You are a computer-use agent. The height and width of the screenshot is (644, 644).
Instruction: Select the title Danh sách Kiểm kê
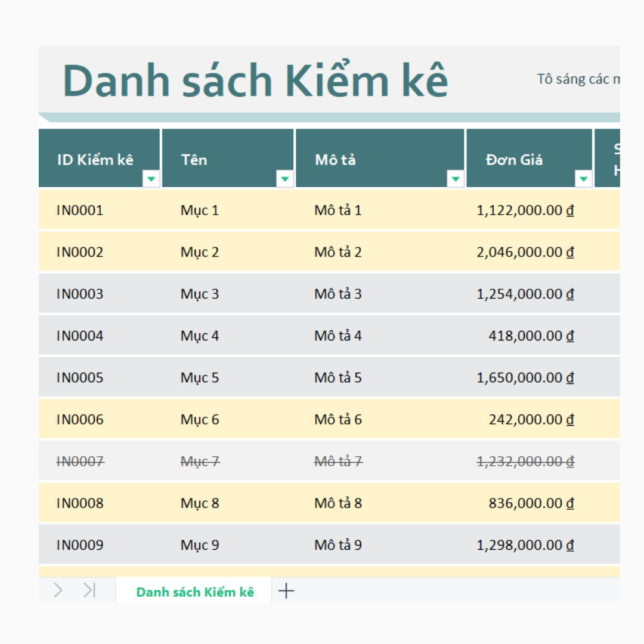[x=255, y=80]
